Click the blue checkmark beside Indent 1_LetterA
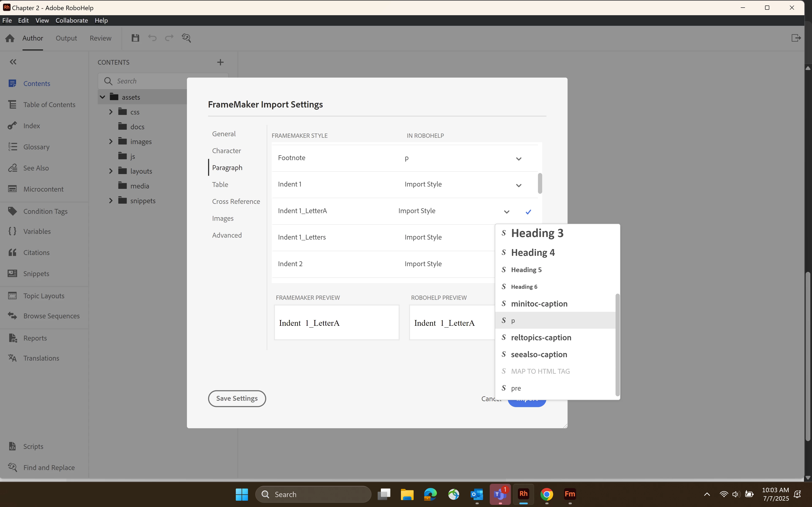Image resolution: width=812 pixels, height=507 pixels. click(x=528, y=212)
